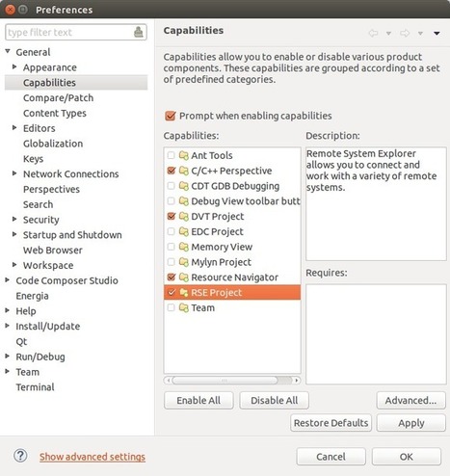
Task: Expand the Code Composer Studio tree node
Action: pos(8,280)
